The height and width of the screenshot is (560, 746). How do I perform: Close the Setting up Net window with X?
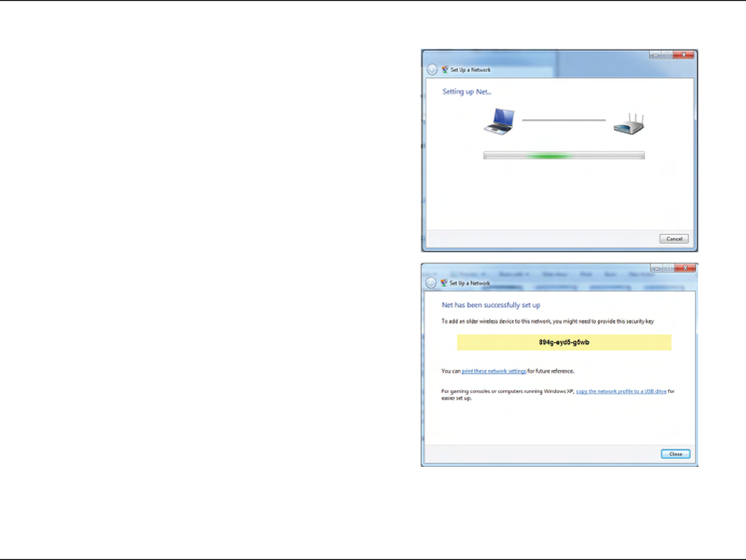tap(684, 55)
